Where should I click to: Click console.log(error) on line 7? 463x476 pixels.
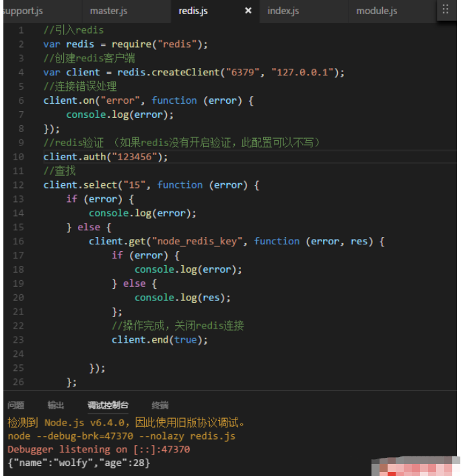point(120,114)
